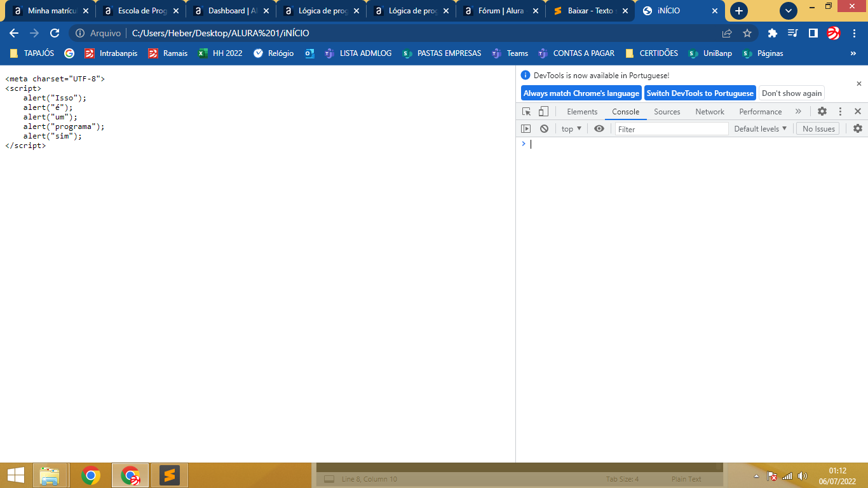
Task: Click the console prompt input line
Action: (696, 144)
